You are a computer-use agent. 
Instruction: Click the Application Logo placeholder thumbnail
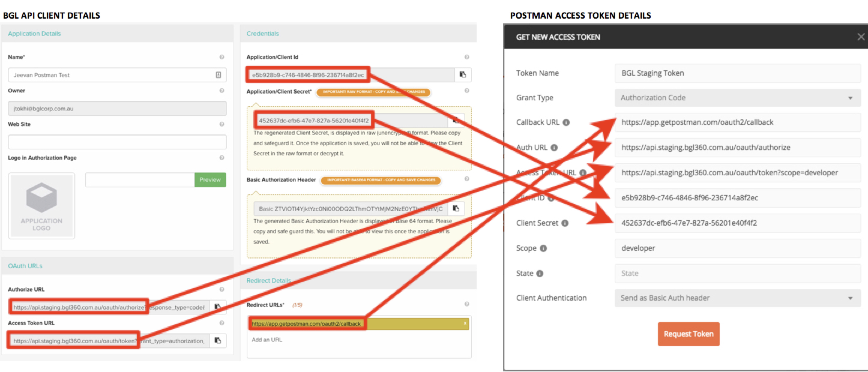click(x=41, y=206)
